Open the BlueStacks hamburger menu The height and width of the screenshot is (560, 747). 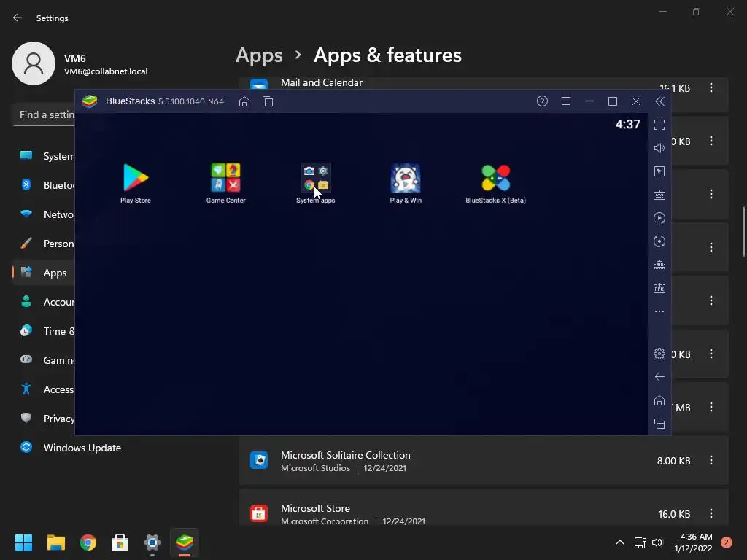point(566,101)
